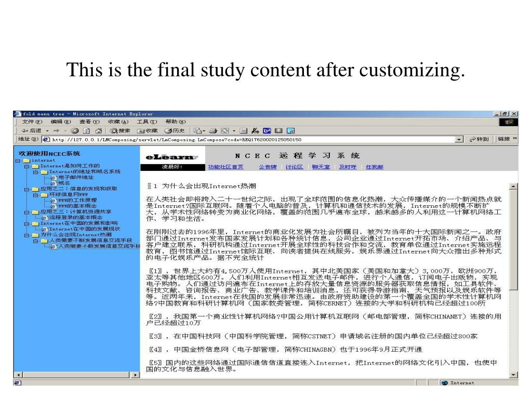Click the Edit page toolbar icon
The image size is (532, 399).
click(x=225, y=130)
